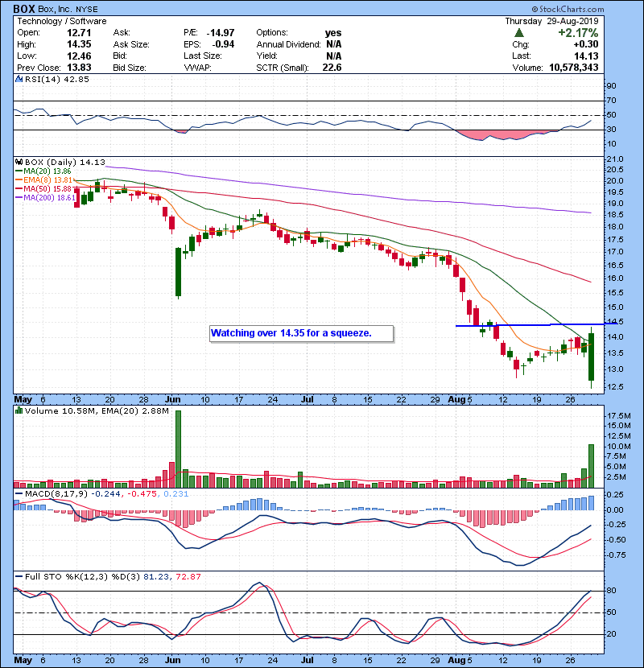The image size is (644, 668).
Task: Click the MACD histogram value 0.231
Action: pyautogui.click(x=176, y=494)
